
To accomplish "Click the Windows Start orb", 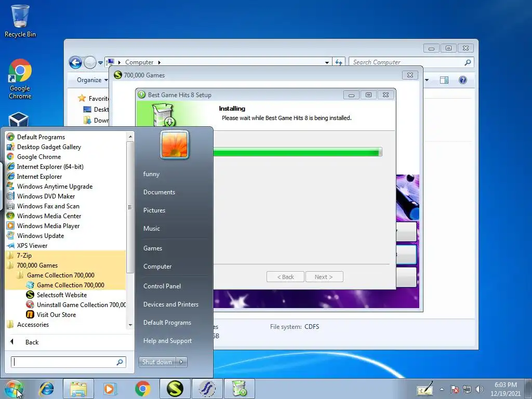I will (x=14, y=389).
